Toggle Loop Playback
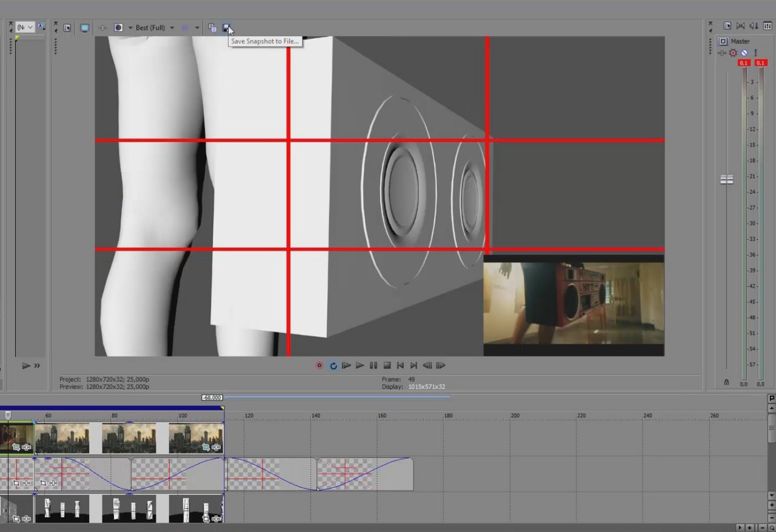The width and height of the screenshot is (776, 532). pyautogui.click(x=333, y=365)
